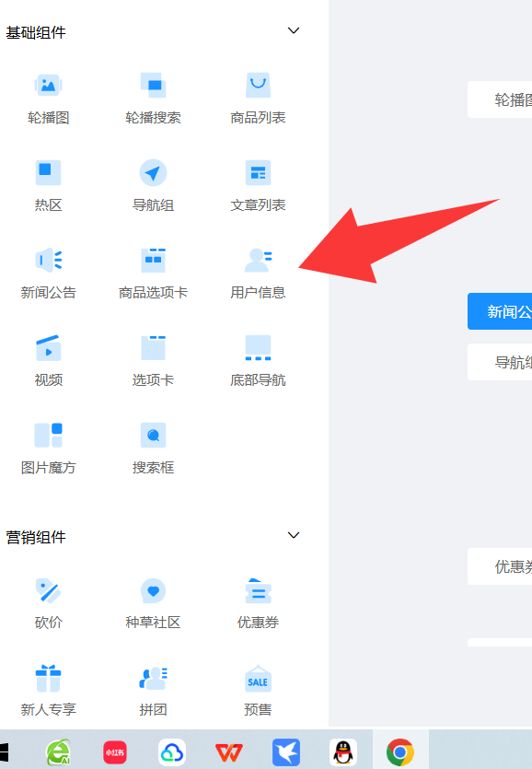Click the blue 新闻公告 button on canvas
The image size is (532, 769).
(x=500, y=311)
